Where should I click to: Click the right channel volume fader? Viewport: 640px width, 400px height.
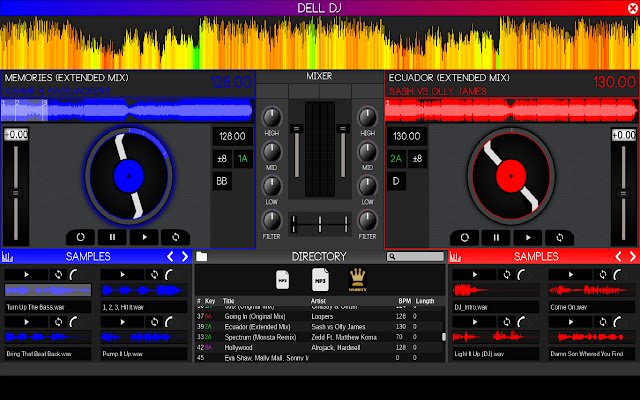[x=343, y=151]
